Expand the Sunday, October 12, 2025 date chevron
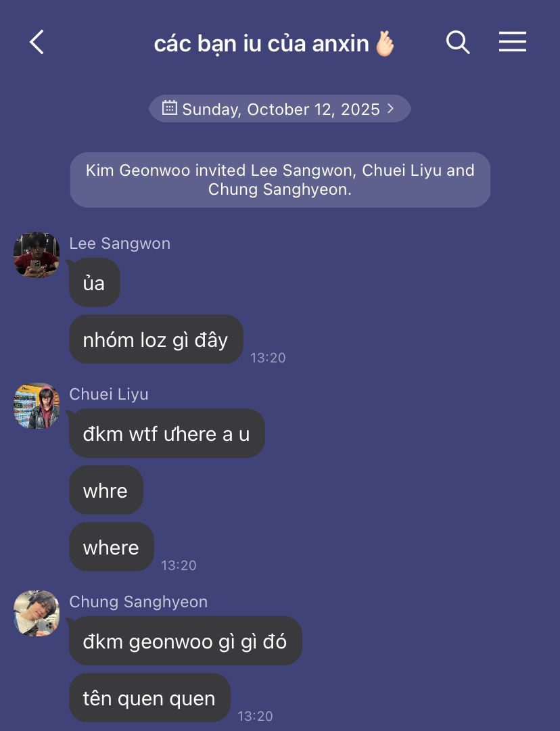 (x=391, y=109)
